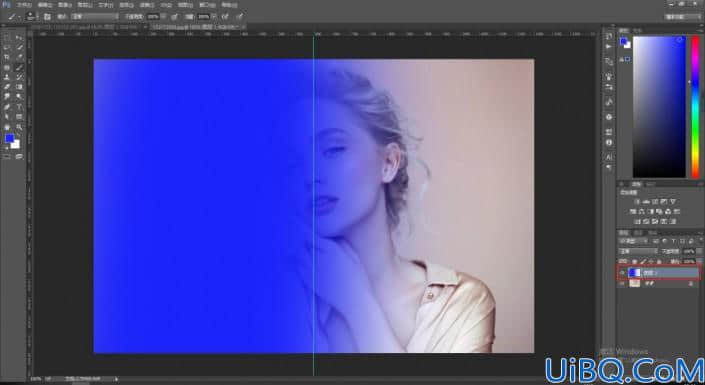
Task: Toggle Quick Mask mode
Action: [x=7, y=157]
